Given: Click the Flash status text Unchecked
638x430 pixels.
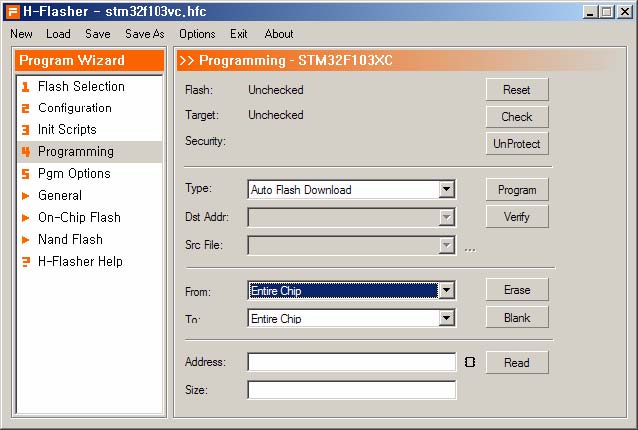Looking at the screenshot, I should click(x=275, y=90).
